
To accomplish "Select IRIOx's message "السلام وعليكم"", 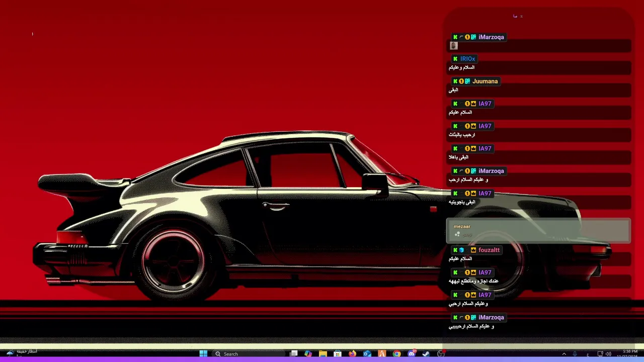I will tap(462, 67).
